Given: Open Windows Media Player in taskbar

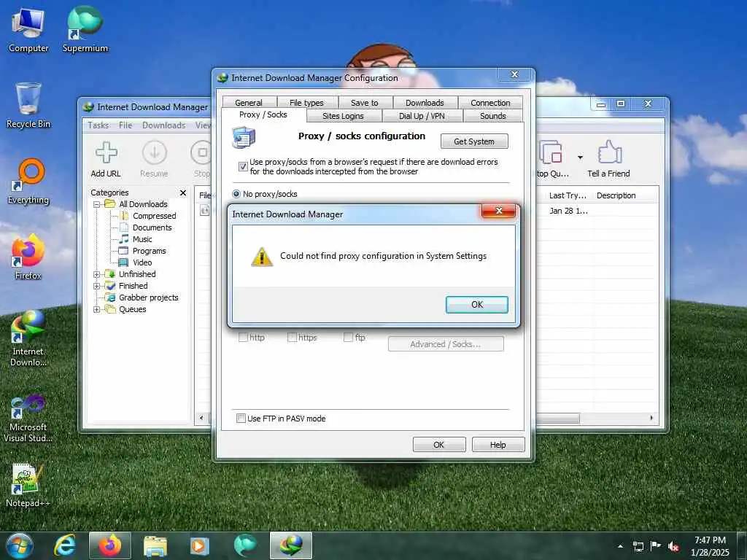Looking at the screenshot, I should pyautogui.click(x=200, y=545).
